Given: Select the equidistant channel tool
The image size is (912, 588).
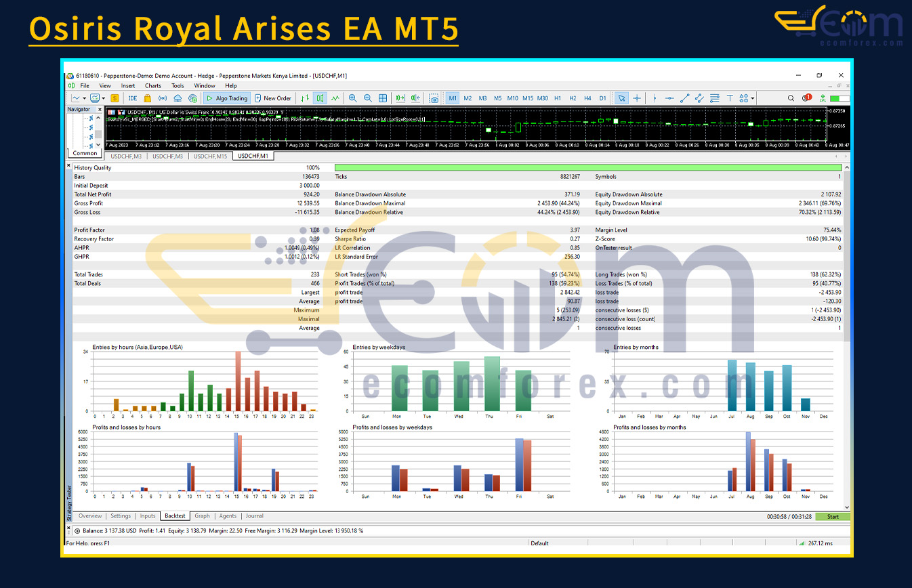Looking at the screenshot, I should [x=699, y=98].
